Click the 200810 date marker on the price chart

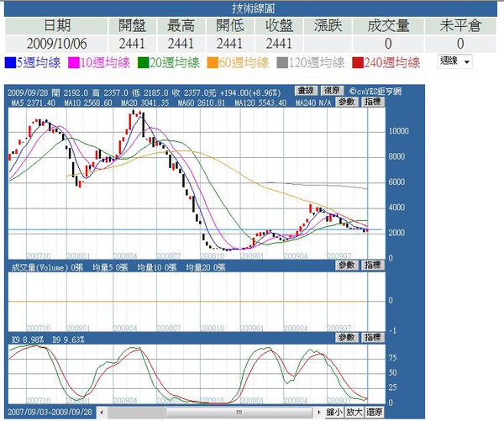tap(213, 256)
